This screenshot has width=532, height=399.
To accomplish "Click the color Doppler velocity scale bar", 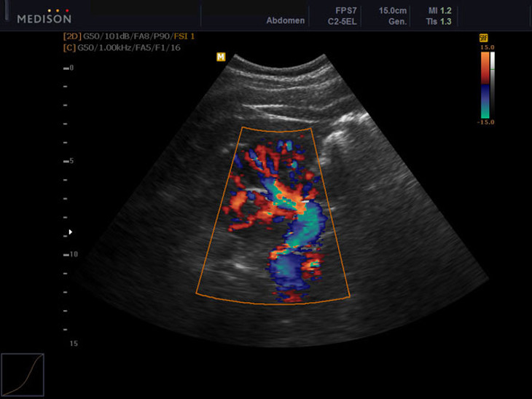I will pos(485,85).
